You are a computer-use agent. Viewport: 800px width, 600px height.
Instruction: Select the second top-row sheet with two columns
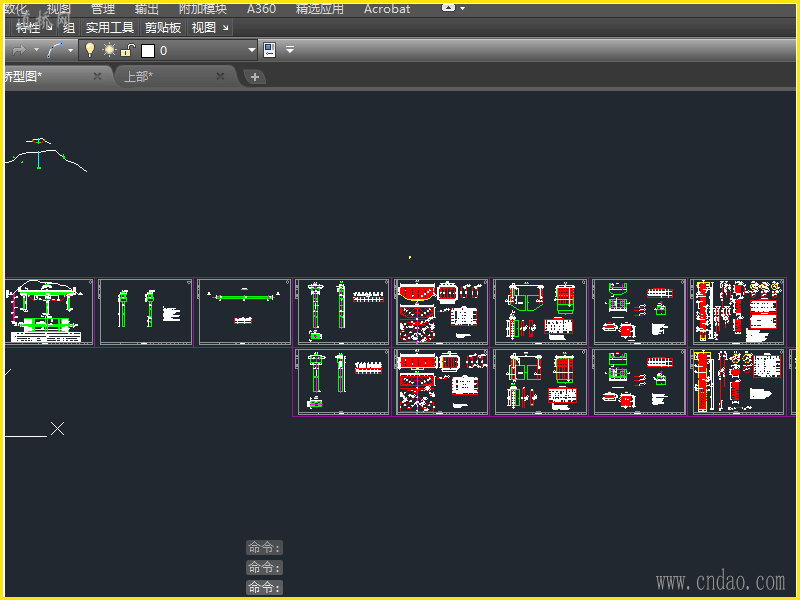(x=146, y=312)
